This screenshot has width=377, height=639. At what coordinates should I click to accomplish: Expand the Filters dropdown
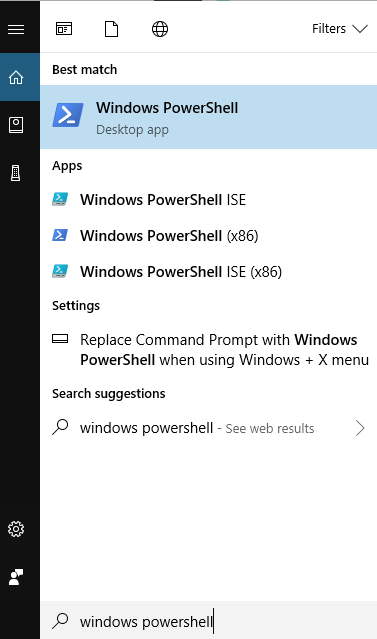(340, 29)
